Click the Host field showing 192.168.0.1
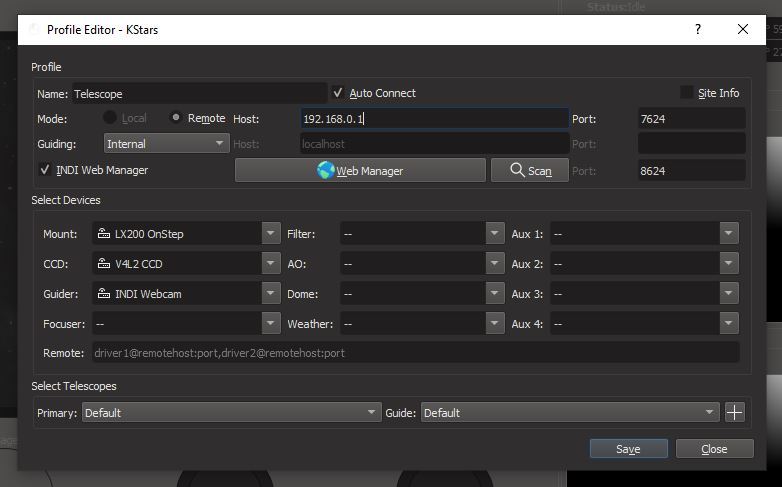 [x=434, y=119]
